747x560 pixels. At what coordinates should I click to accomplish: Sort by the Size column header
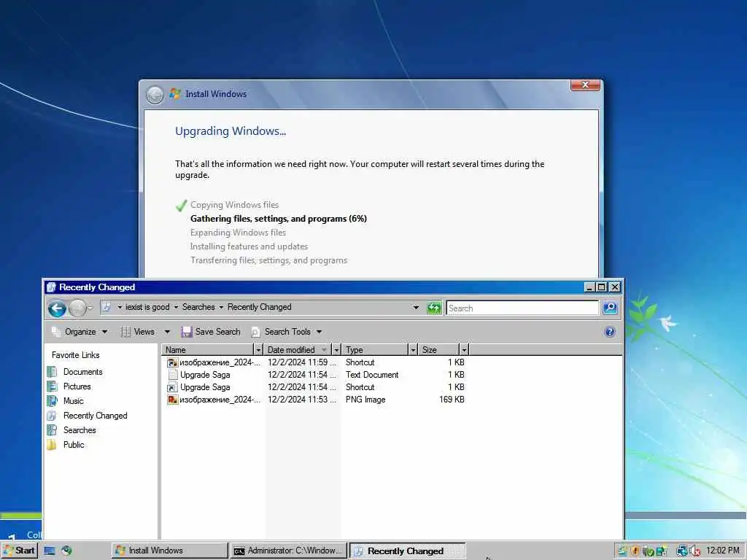[x=438, y=350]
